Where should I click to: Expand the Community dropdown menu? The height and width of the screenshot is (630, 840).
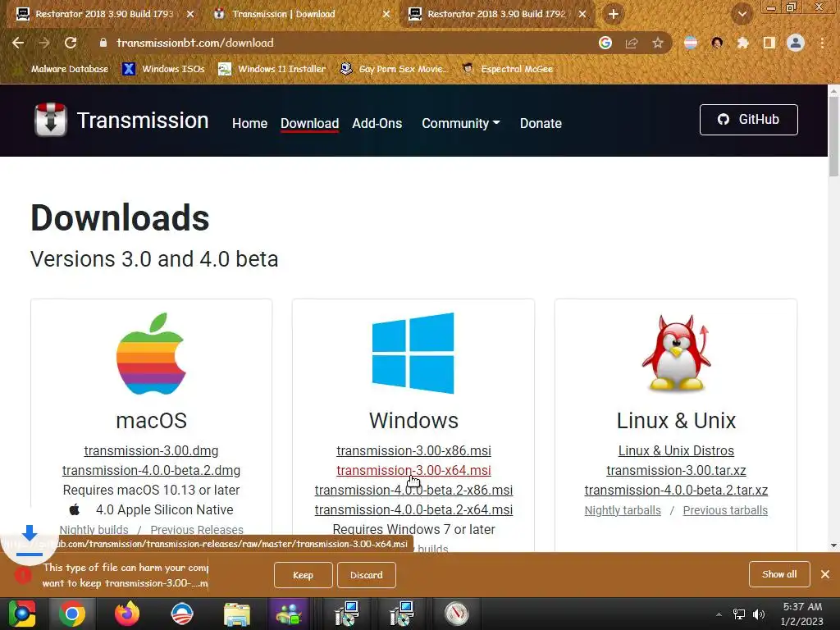461,123
